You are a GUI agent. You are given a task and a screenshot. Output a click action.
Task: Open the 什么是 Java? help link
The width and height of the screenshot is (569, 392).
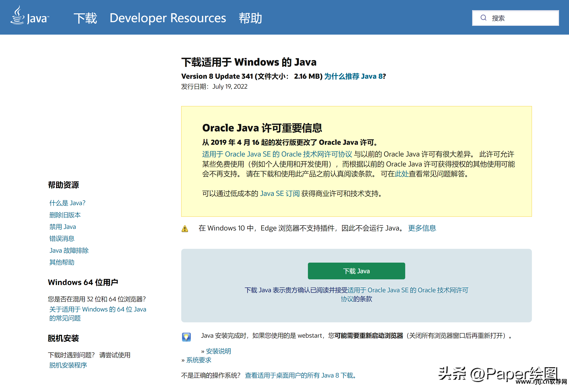67,203
